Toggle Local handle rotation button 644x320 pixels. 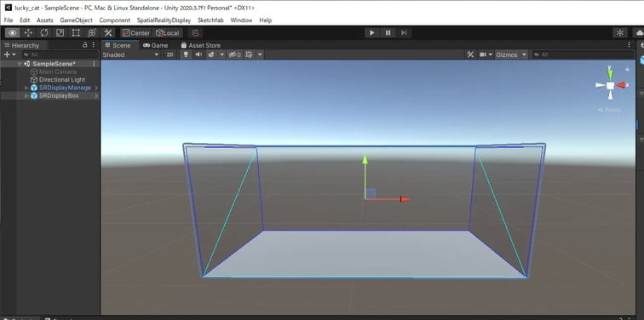167,33
